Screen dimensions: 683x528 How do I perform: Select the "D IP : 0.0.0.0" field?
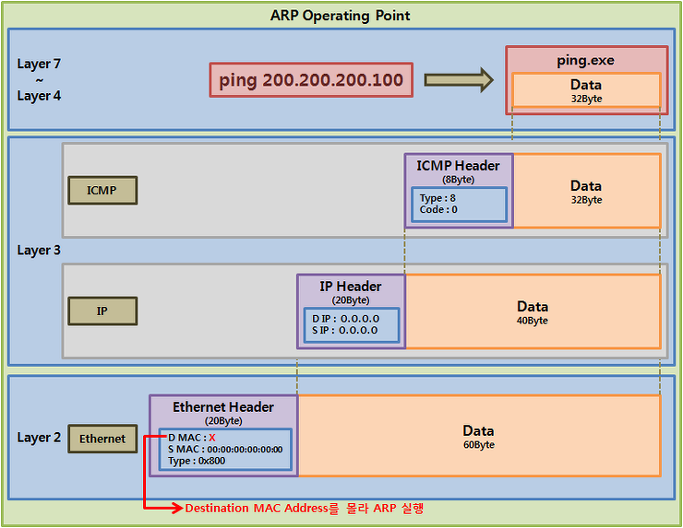[345, 318]
